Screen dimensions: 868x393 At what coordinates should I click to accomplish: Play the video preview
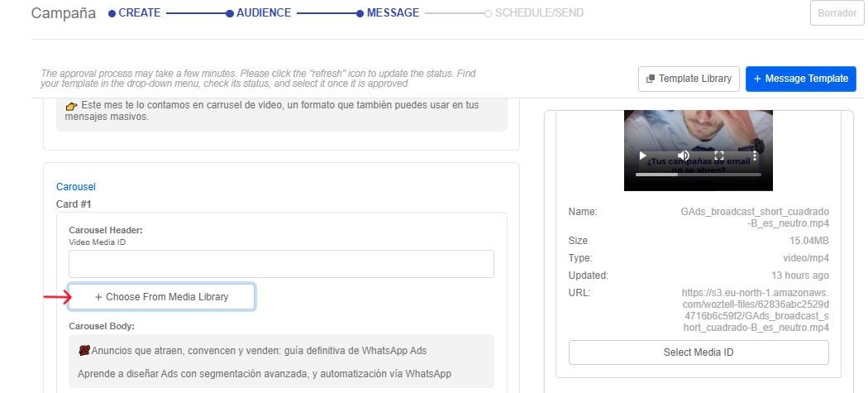click(x=642, y=156)
